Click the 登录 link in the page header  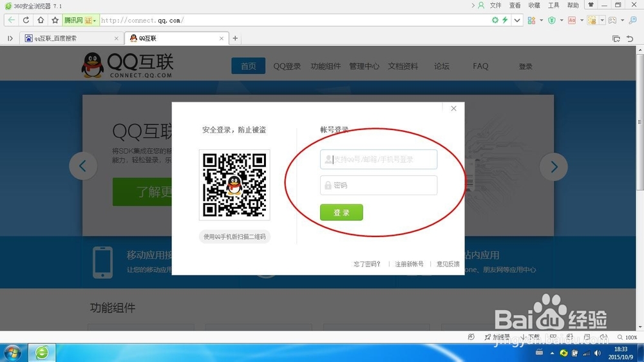[526, 66]
